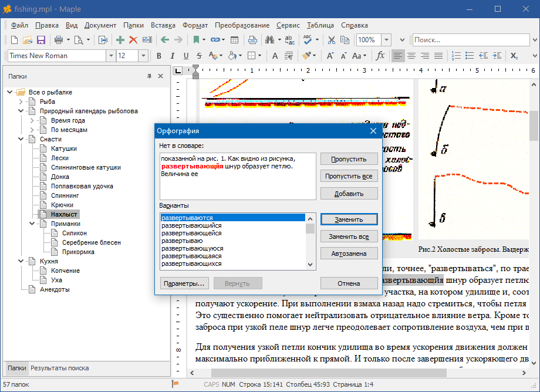Open the font name dropdown
The image size is (540, 392).
(110, 56)
